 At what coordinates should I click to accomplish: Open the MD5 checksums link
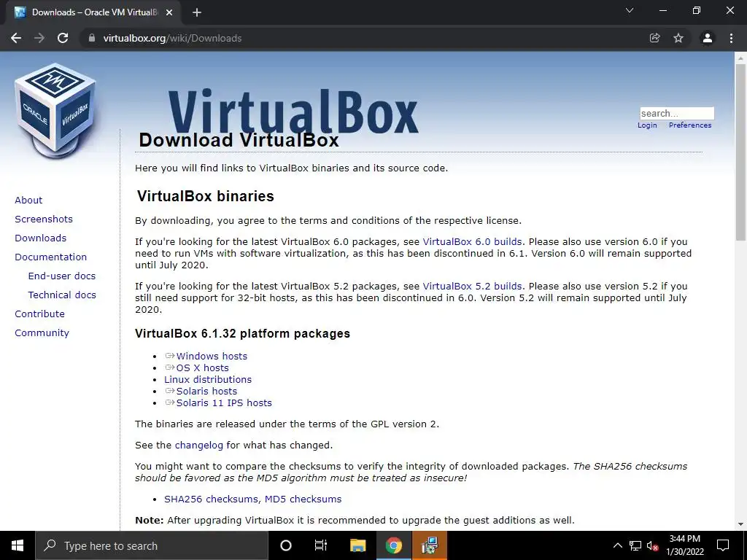point(303,499)
